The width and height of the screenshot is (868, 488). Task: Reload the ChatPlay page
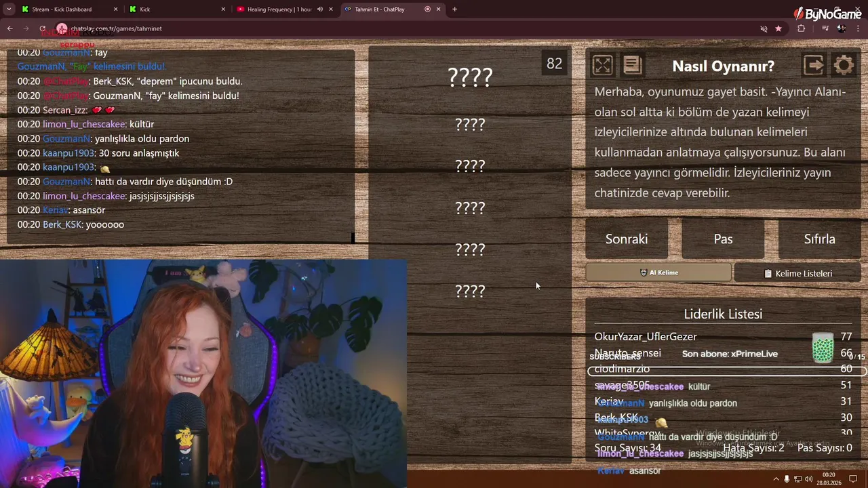(42, 28)
